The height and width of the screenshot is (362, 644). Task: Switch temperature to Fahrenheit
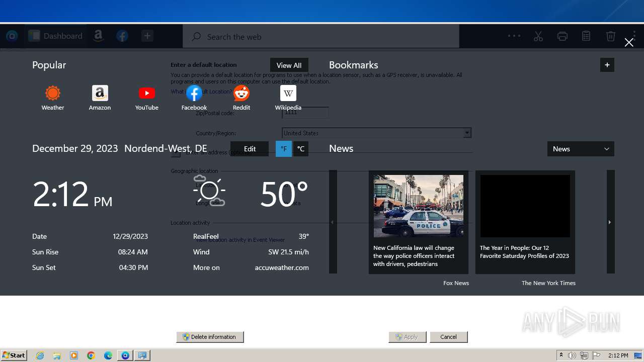[x=284, y=149]
